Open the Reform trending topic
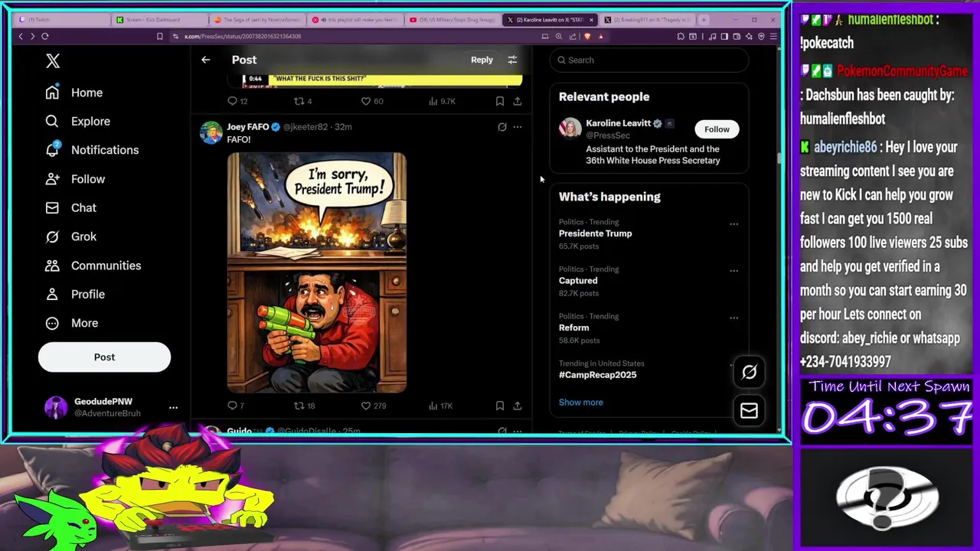 coord(573,328)
